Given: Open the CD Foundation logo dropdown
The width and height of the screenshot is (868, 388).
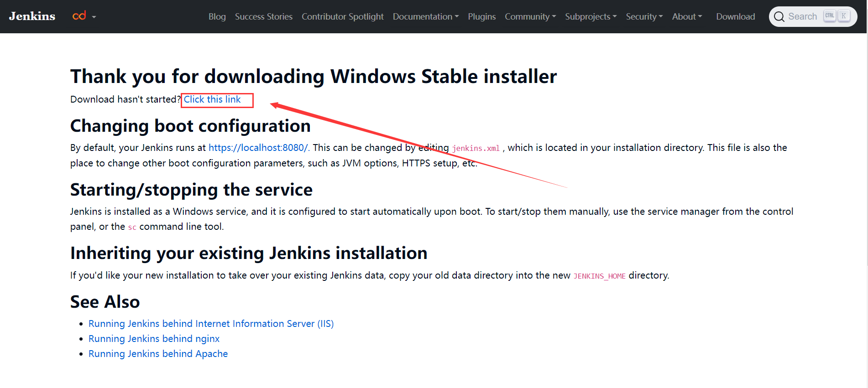Looking at the screenshot, I should click(x=84, y=16).
